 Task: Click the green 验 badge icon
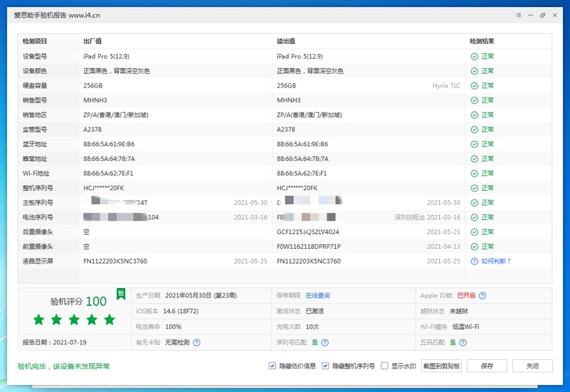pyautogui.click(x=121, y=293)
